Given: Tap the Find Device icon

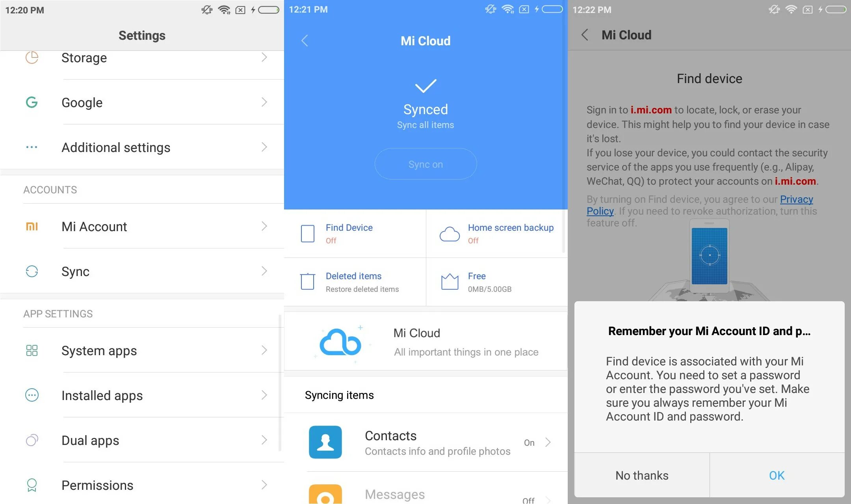Looking at the screenshot, I should [307, 233].
